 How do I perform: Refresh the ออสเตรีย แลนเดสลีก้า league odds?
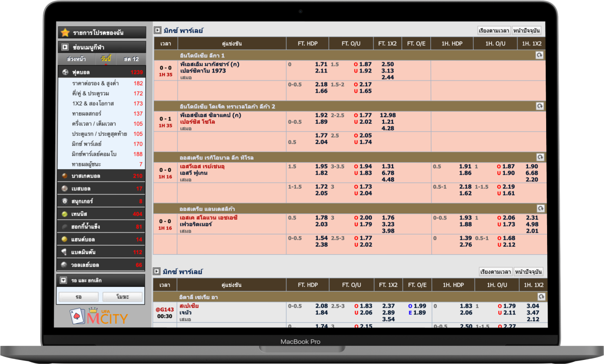540,208
